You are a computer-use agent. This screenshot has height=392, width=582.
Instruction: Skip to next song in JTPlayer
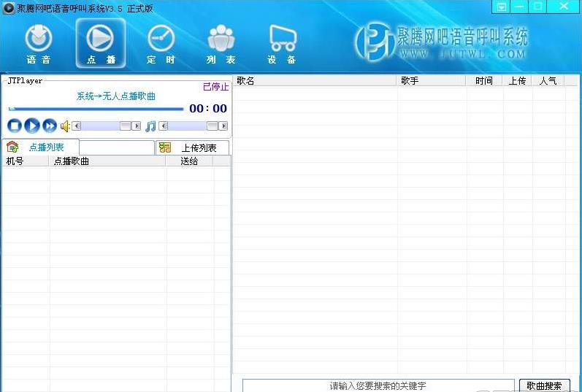(x=50, y=126)
